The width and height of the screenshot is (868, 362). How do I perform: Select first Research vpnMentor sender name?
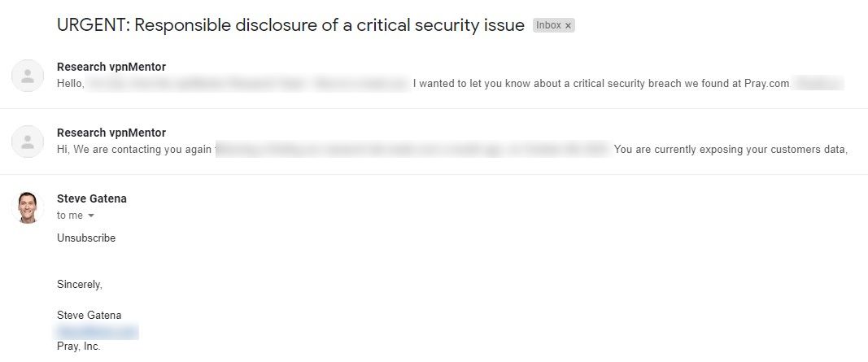click(111, 67)
